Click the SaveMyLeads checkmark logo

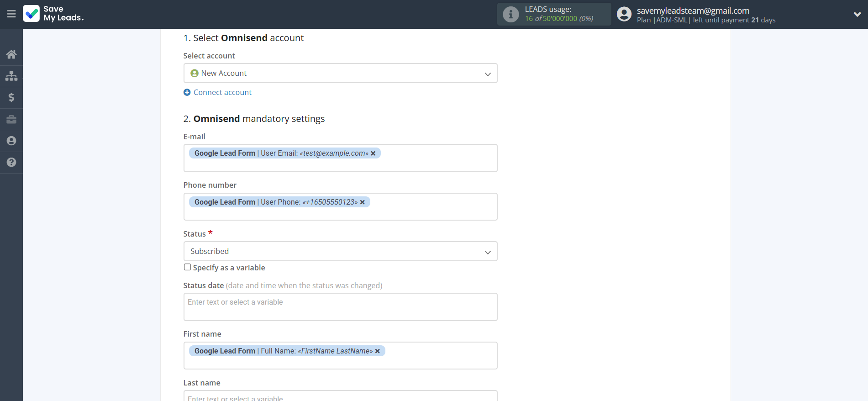[x=32, y=14]
